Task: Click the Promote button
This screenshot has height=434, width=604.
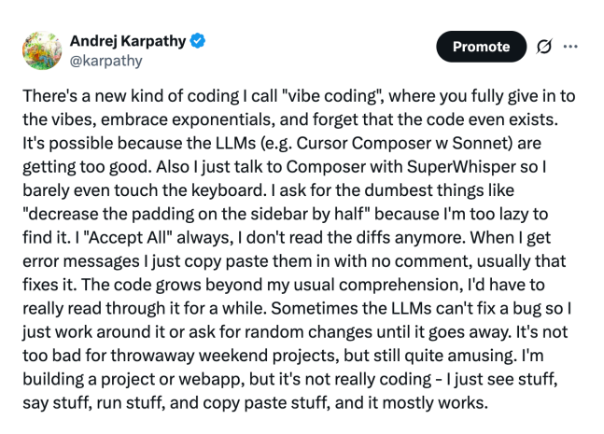Action: (x=481, y=47)
